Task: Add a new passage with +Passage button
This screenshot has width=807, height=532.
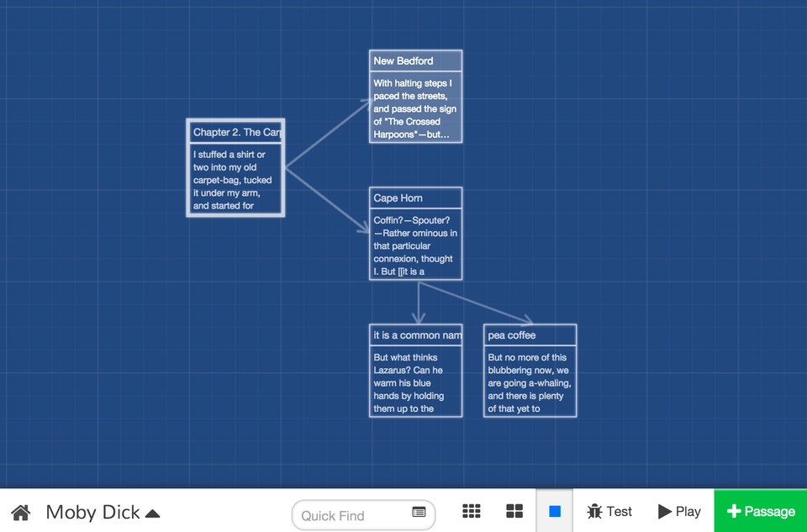Action: 760,511
